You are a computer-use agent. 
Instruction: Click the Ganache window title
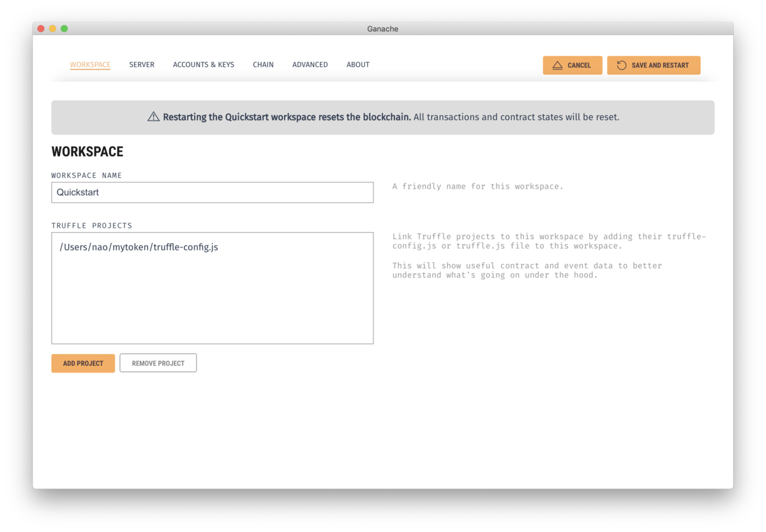point(383,29)
